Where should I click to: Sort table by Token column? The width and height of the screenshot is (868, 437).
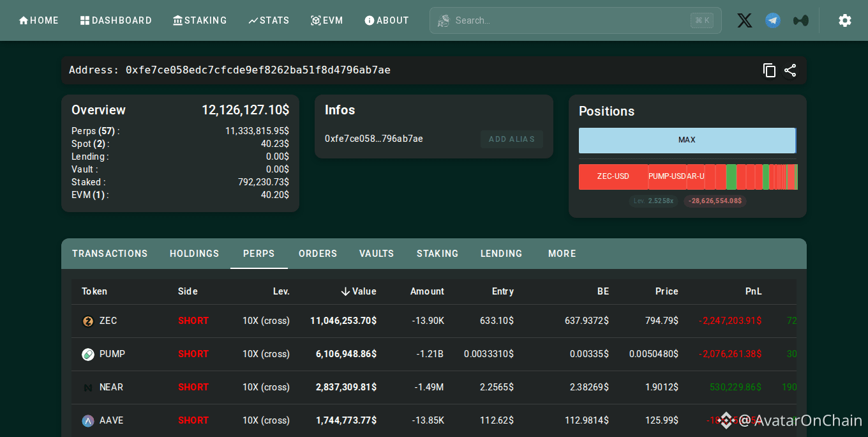94,291
